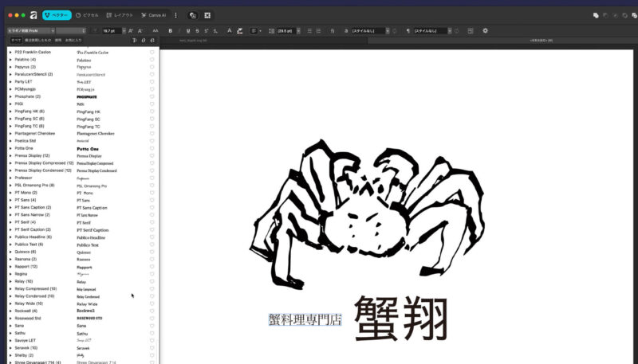
Task: Open the text highlight color swatch
Action: 240,31
